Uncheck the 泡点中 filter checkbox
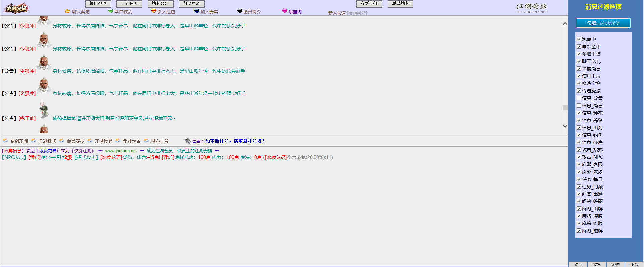644x267 pixels. [579, 39]
